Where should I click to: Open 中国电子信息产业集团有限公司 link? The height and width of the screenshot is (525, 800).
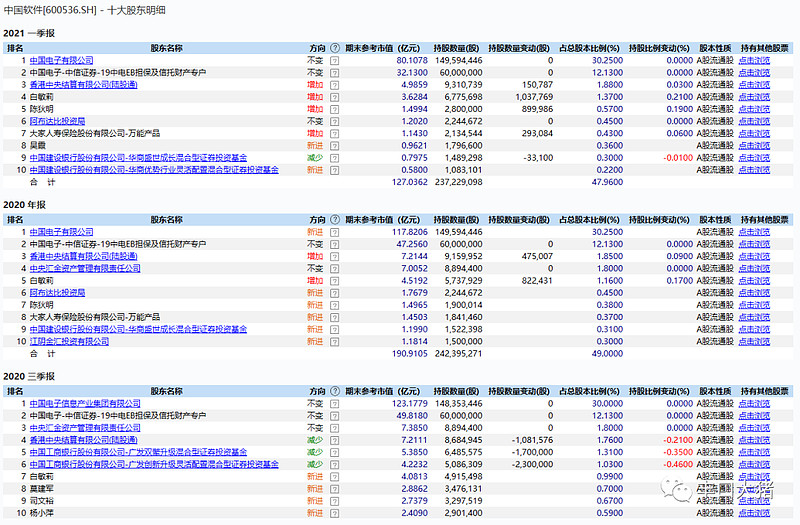85,403
